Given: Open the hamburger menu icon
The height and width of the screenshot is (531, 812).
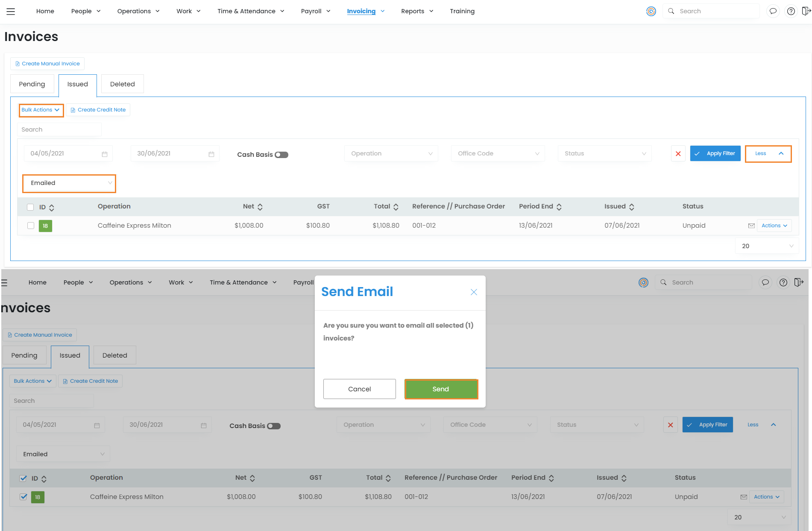Looking at the screenshot, I should (11, 12).
